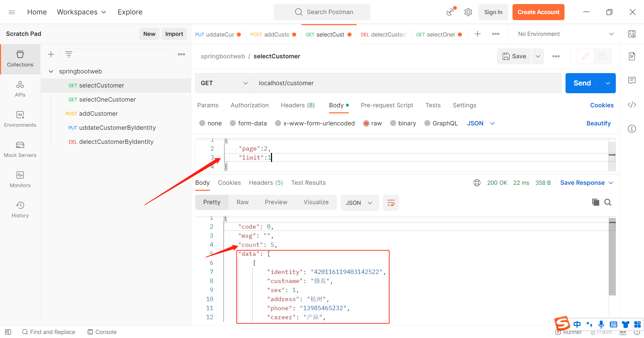This screenshot has width=644, height=338.
Task: Create a new collection with plus icon
Action: [x=51, y=54]
